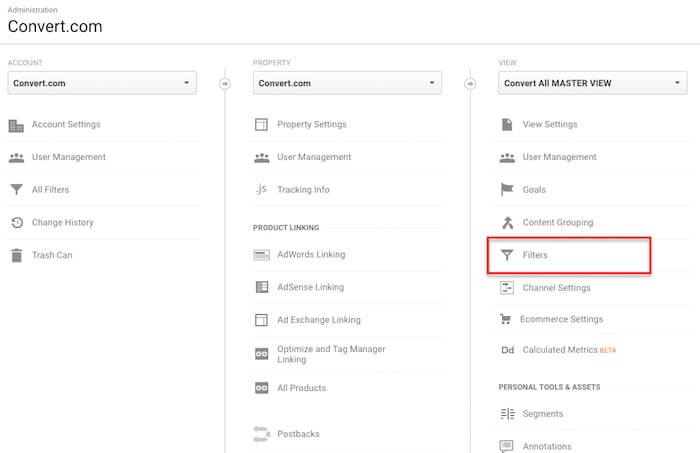Open Property Settings
The width and height of the screenshot is (700, 453).
click(311, 125)
